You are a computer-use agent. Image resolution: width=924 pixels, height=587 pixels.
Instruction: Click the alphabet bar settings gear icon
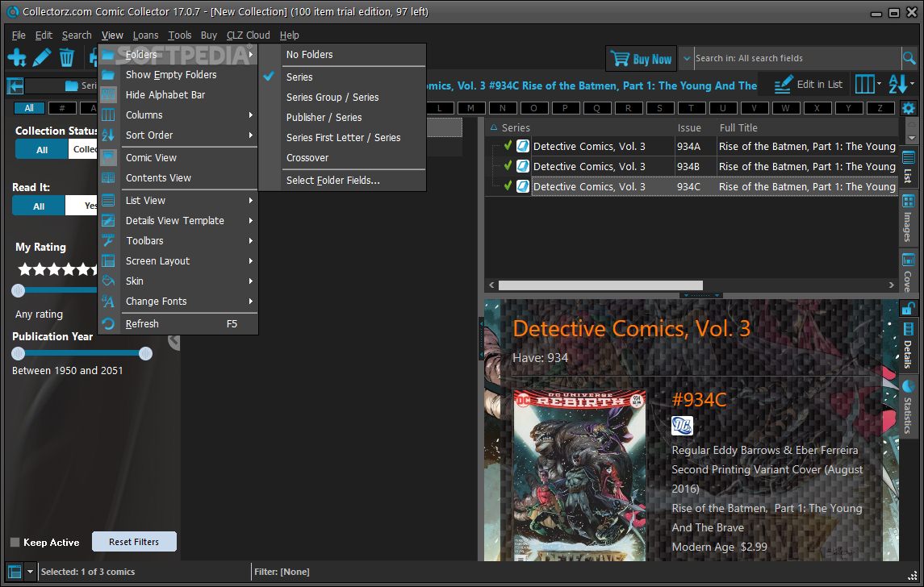pos(909,108)
